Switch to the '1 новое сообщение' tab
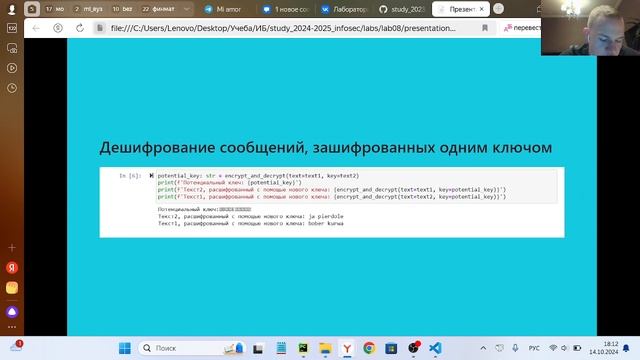Image resolution: width=640 pixels, height=360 pixels. coord(287,9)
